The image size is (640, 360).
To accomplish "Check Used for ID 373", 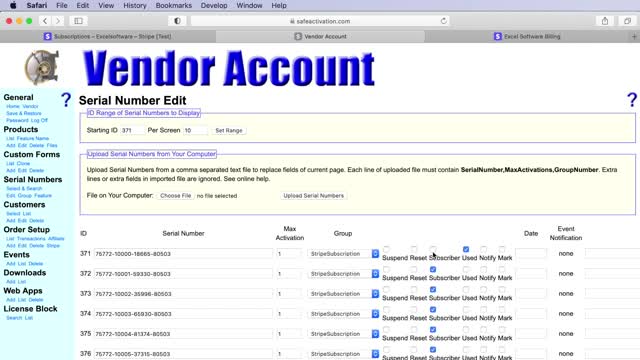I will tap(466, 289).
